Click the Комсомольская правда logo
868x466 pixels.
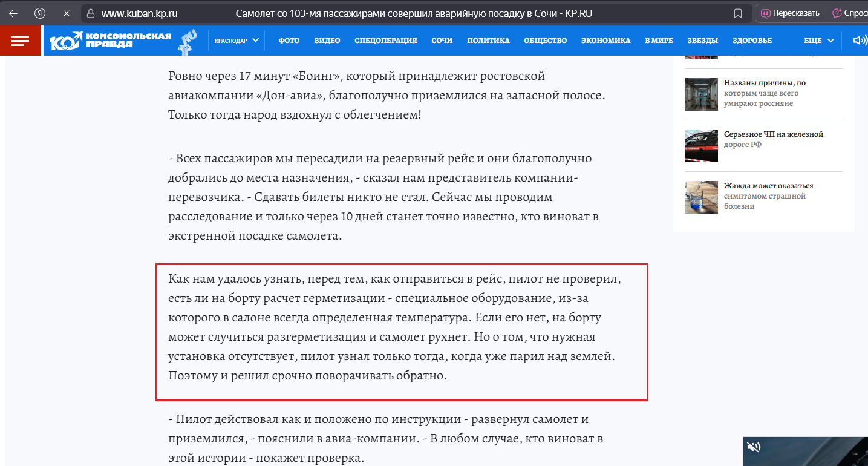pyautogui.click(x=111, y=41)
